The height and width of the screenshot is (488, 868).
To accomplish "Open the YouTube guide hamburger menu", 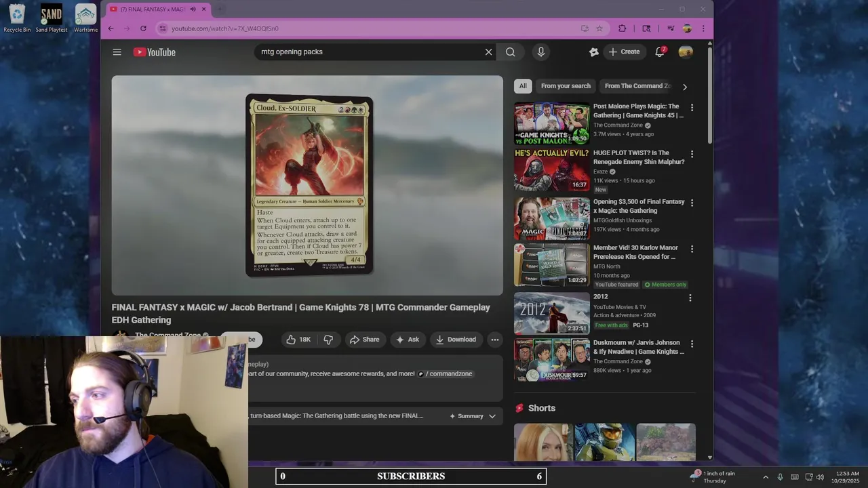I will tap(117, 52).
